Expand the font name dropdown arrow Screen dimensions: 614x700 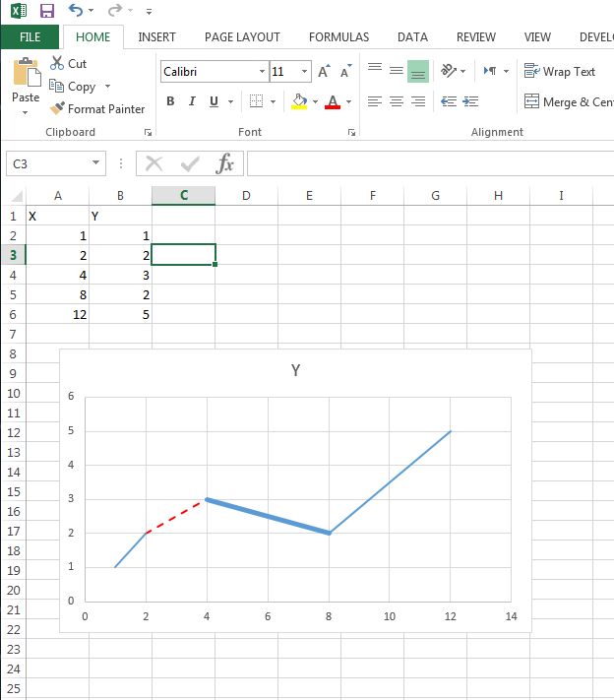(262, 72)
